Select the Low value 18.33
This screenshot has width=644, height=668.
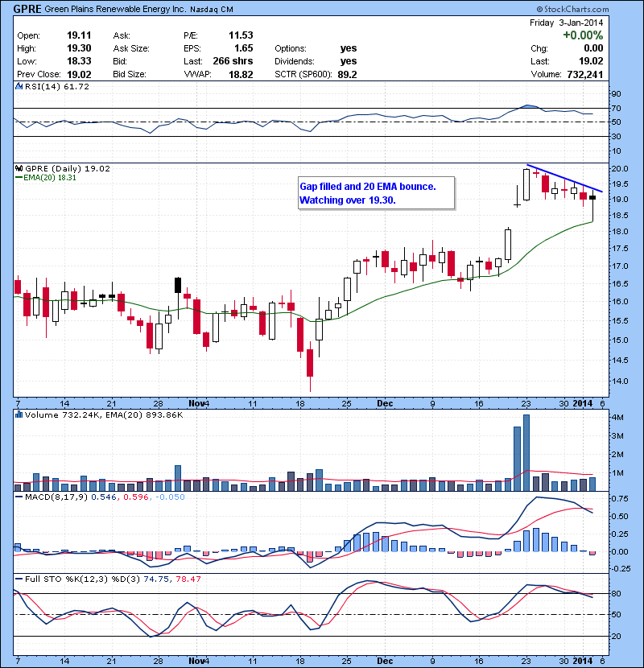tap(79, 61)
